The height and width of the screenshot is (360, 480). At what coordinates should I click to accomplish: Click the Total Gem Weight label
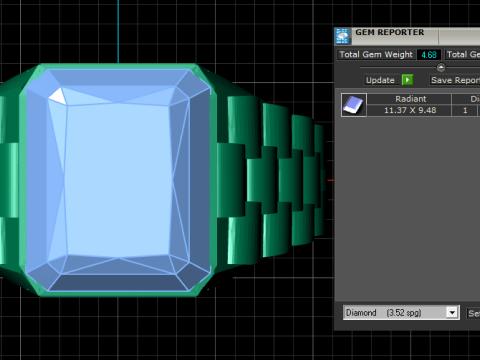376,54
